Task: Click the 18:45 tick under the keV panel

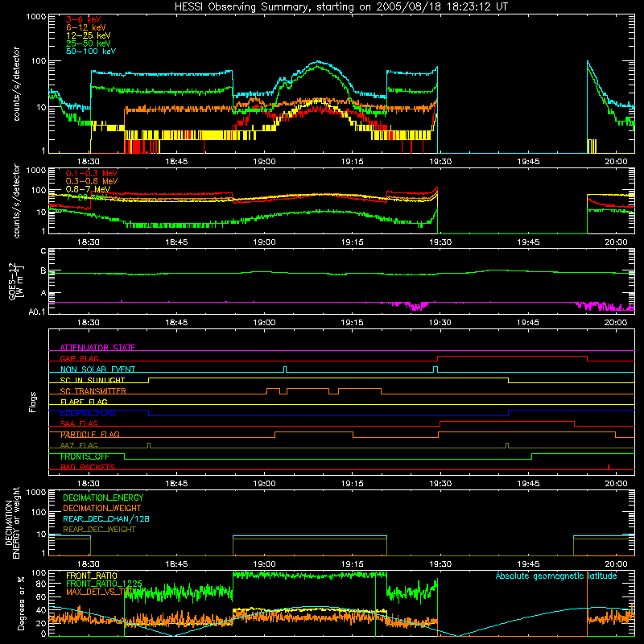Action: pyautogui.click(x=176, y=162)
